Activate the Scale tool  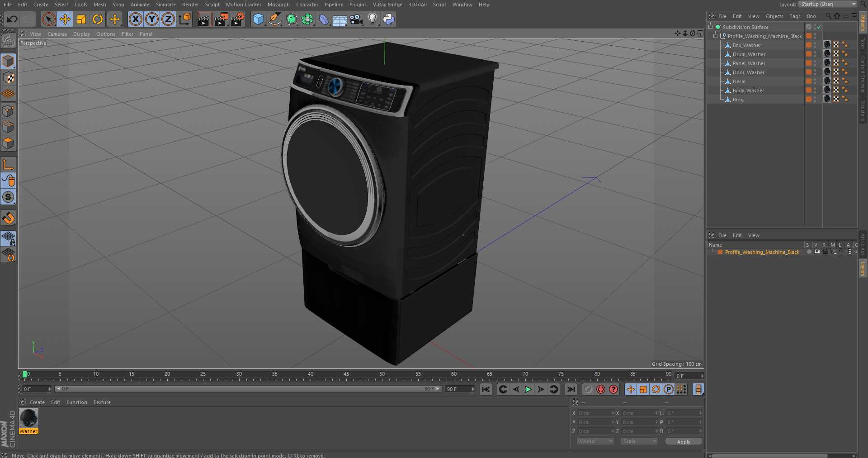(x=81, y=19)
